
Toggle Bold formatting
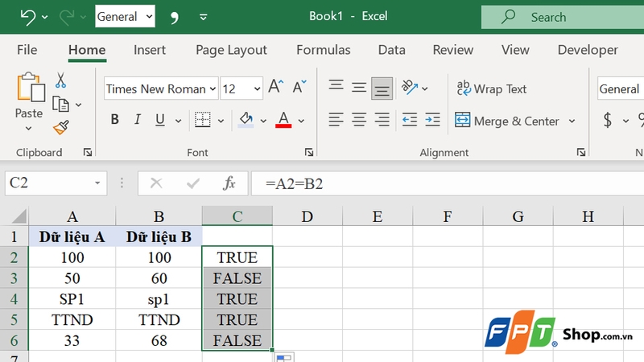(114, 121)
